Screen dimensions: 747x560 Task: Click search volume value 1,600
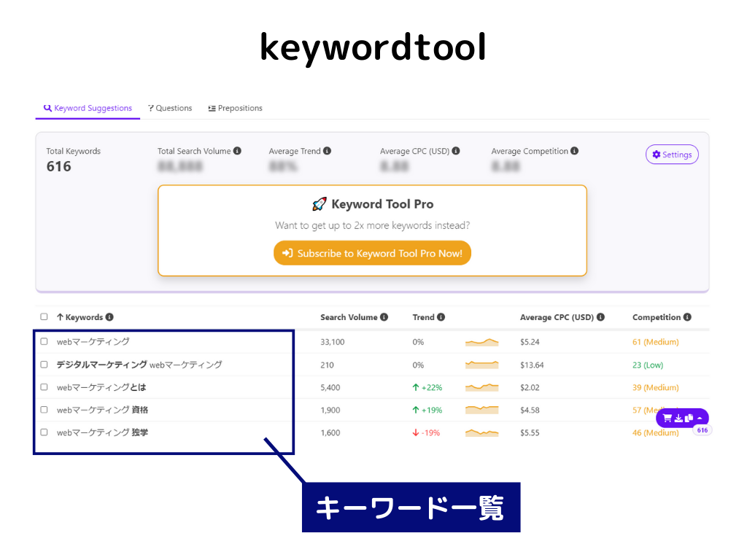[x=330, y=433]
